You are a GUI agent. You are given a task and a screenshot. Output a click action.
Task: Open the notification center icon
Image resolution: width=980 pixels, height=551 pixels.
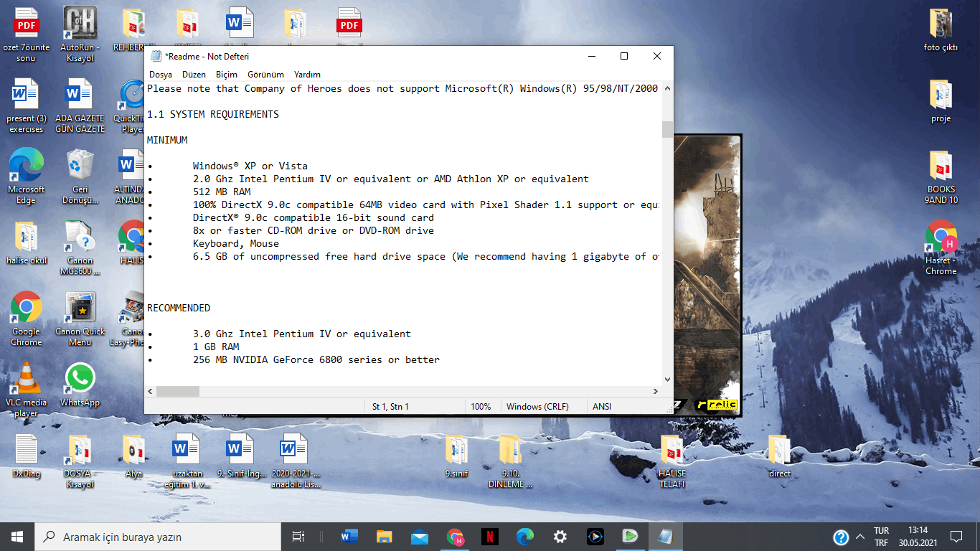tap(956, 537)
